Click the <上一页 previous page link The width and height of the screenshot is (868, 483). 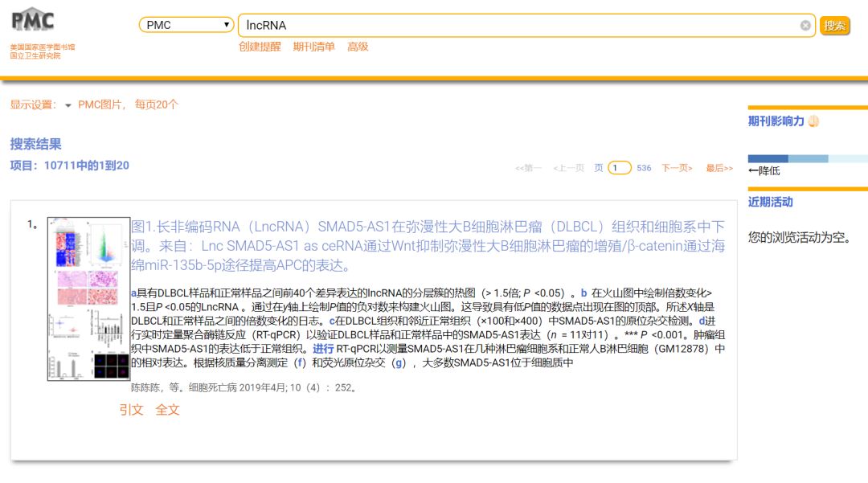pyautogui.click(x=568, y=168)
